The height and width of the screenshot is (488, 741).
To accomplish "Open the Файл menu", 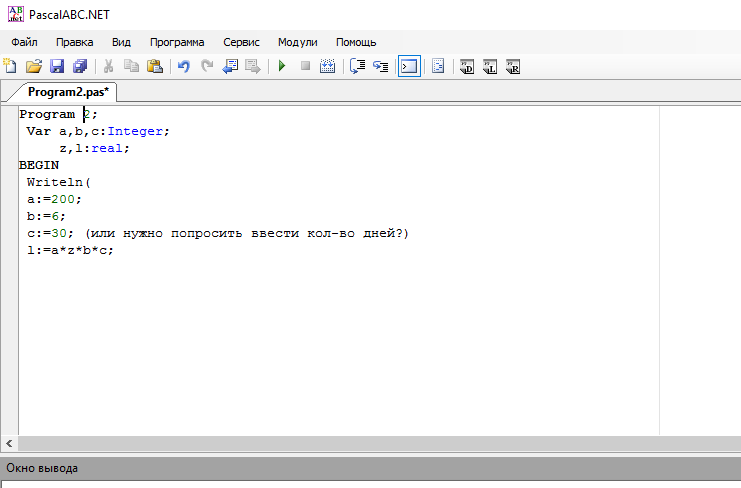I will coord(25,42).
